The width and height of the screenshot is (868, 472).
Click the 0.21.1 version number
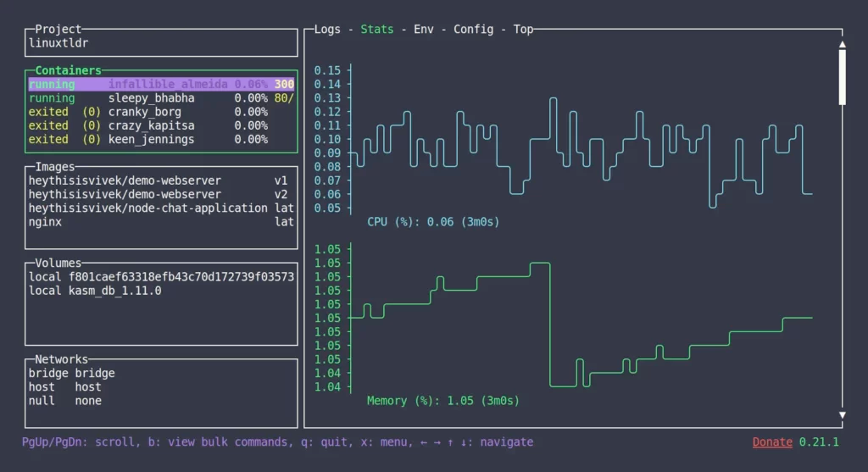pos(819,442)
